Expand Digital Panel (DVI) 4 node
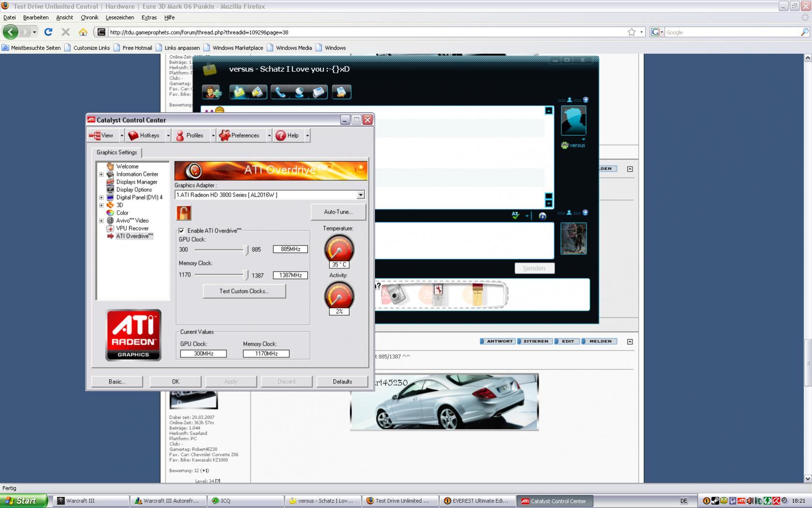The width and height of the screenshot is (812, 508). point(101,198)
